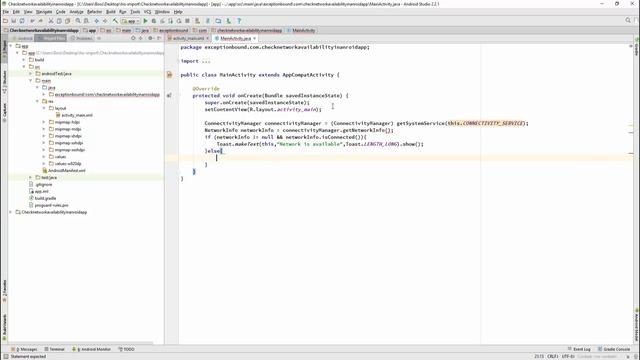Viewport: 640px width, 360px height.
Task: Click the Copy toolbar icon
Action: (x=59, y=21)
